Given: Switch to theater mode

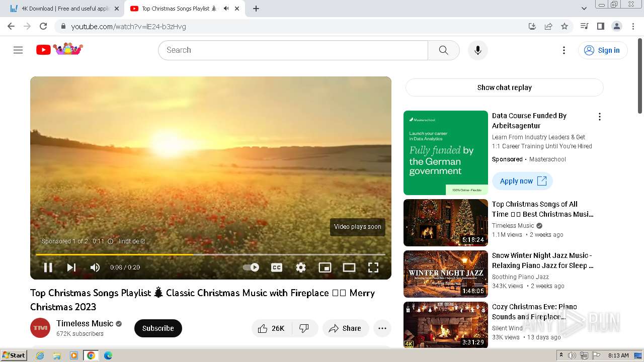Looking at the screenshot, I should click(349, 267).
